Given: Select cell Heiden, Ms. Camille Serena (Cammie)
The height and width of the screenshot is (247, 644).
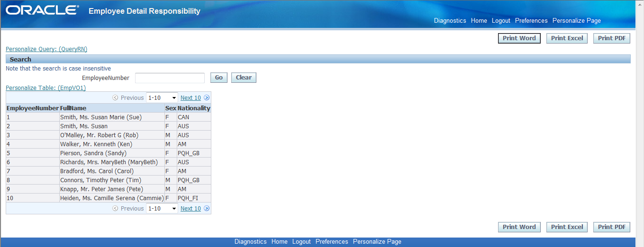Looking at the screenshot, I should click(112, 198).
